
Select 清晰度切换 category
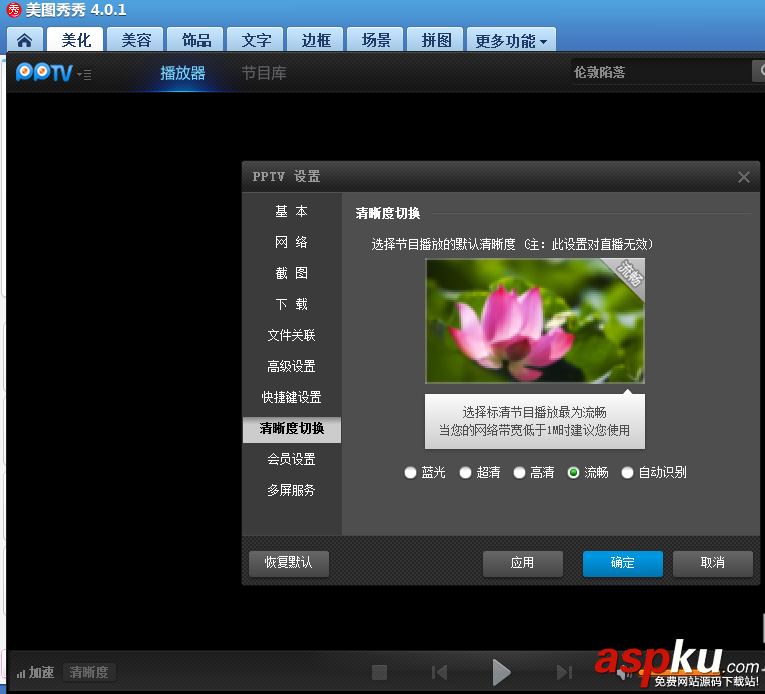[x=292, y=429]
